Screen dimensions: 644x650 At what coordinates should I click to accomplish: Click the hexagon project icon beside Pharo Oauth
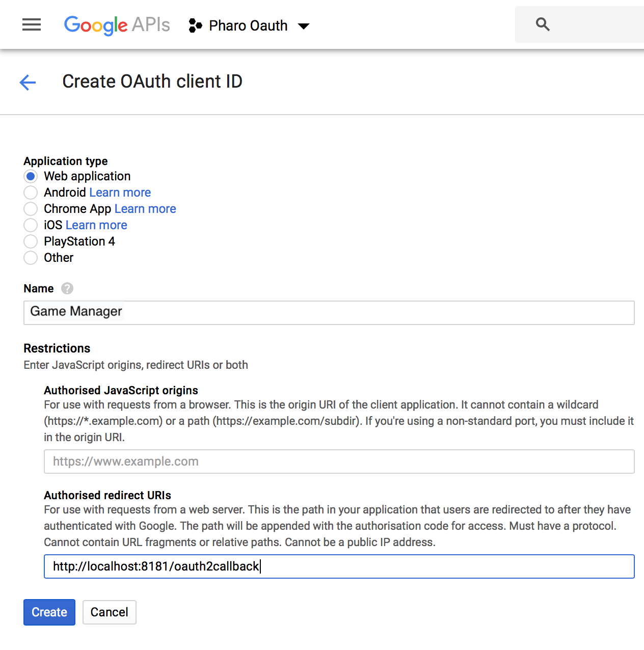coord(195,25)
